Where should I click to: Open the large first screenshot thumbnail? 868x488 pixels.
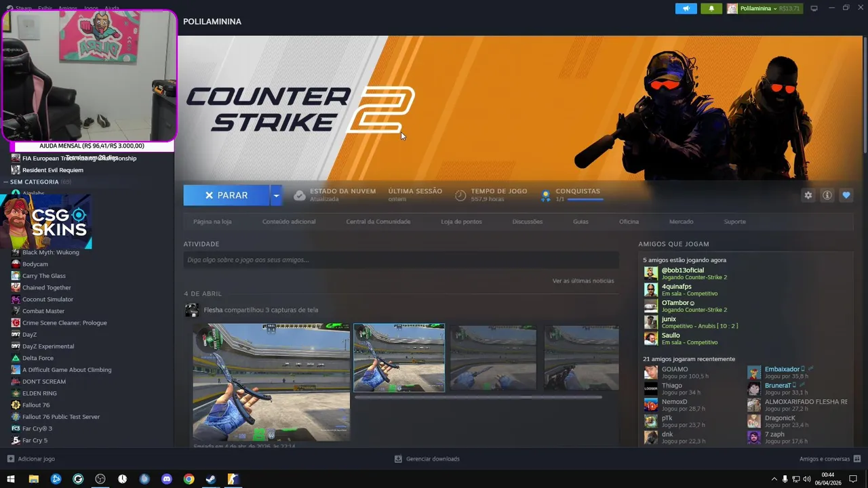271,382
